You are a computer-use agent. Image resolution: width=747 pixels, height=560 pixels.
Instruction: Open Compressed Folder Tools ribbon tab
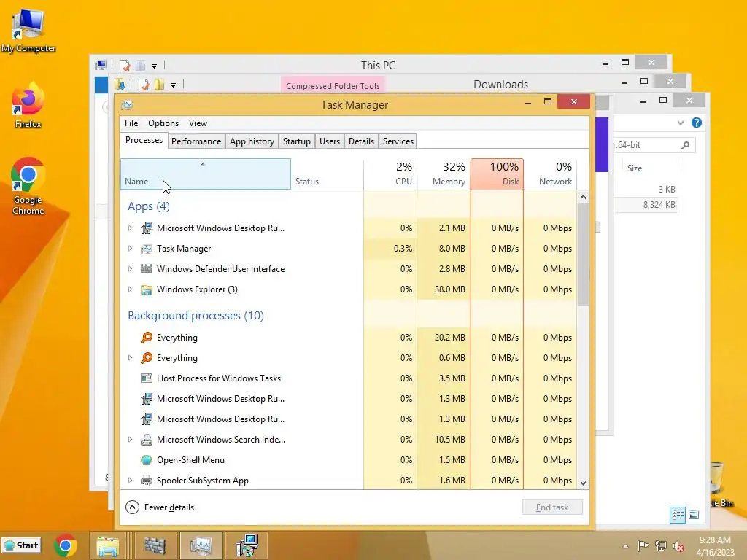[x=333, y=86]
